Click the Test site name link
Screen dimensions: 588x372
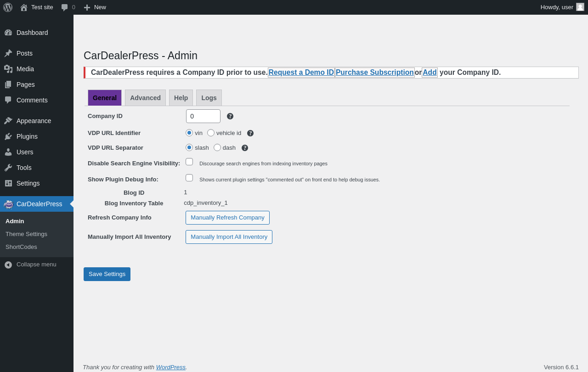coord(42,7)
